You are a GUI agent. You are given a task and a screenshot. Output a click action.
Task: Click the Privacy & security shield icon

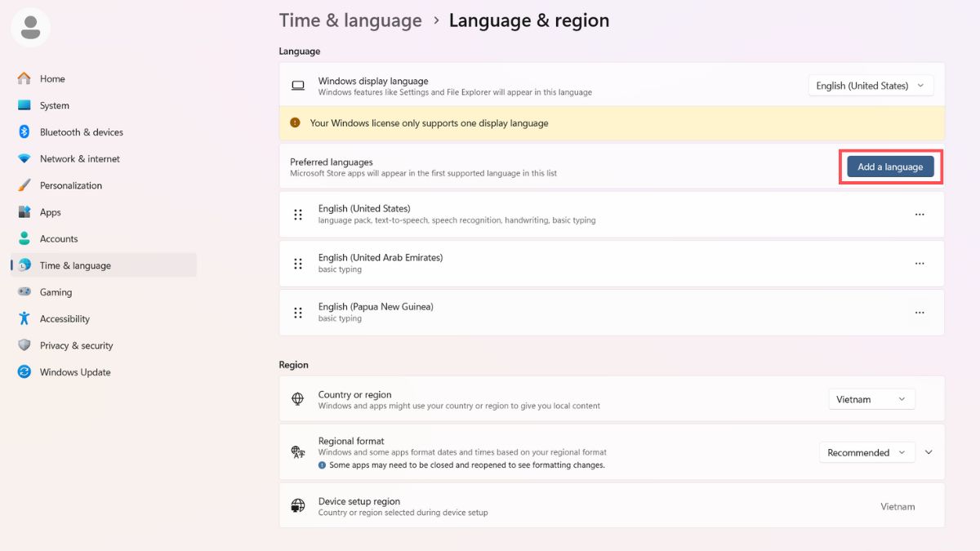pos(24,345)
